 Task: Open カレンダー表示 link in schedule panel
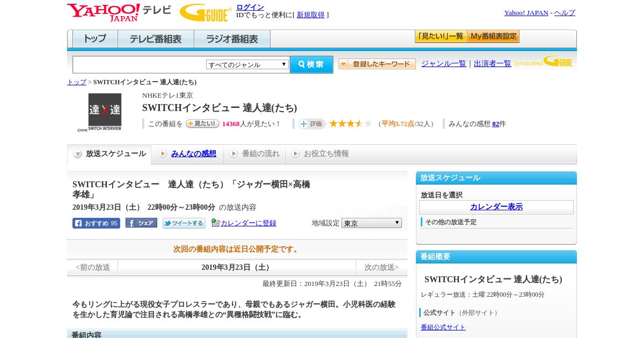click(x=496, y=207)
